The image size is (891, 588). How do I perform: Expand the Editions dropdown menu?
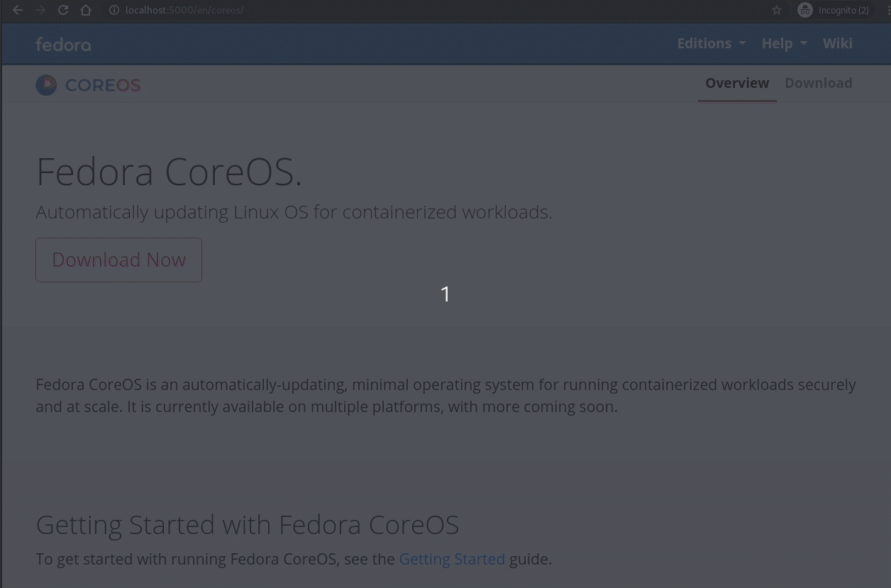coord(711,43)
